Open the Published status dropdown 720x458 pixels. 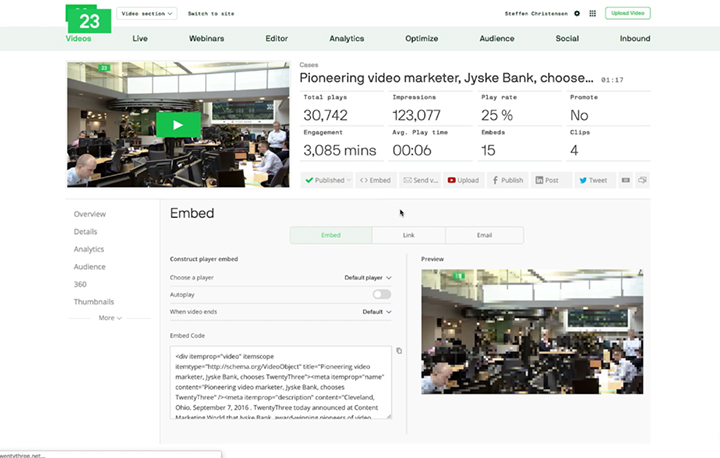[x=326, y=180]
